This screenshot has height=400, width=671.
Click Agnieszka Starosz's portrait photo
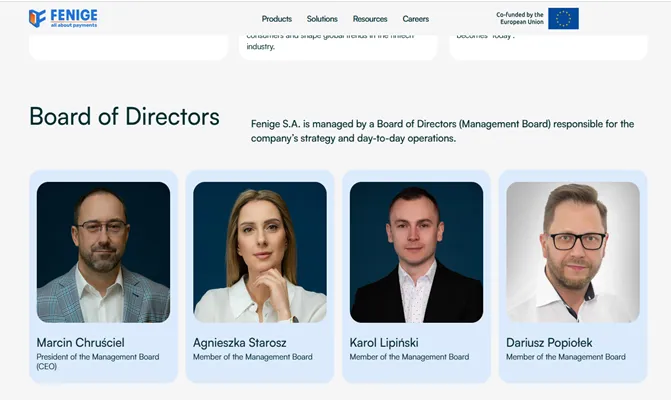pos(260,252)
